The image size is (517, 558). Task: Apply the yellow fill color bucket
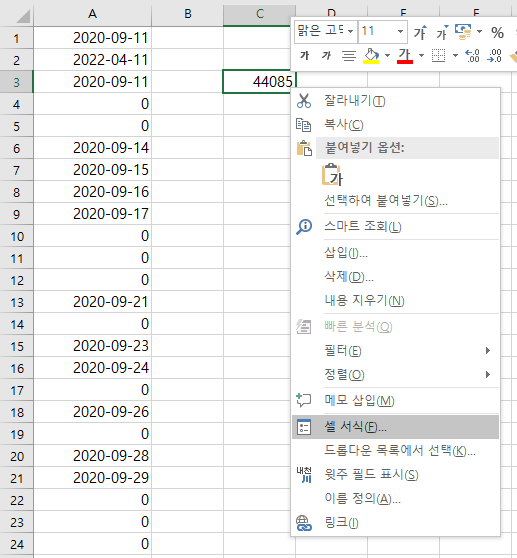(x=371, y=56)
